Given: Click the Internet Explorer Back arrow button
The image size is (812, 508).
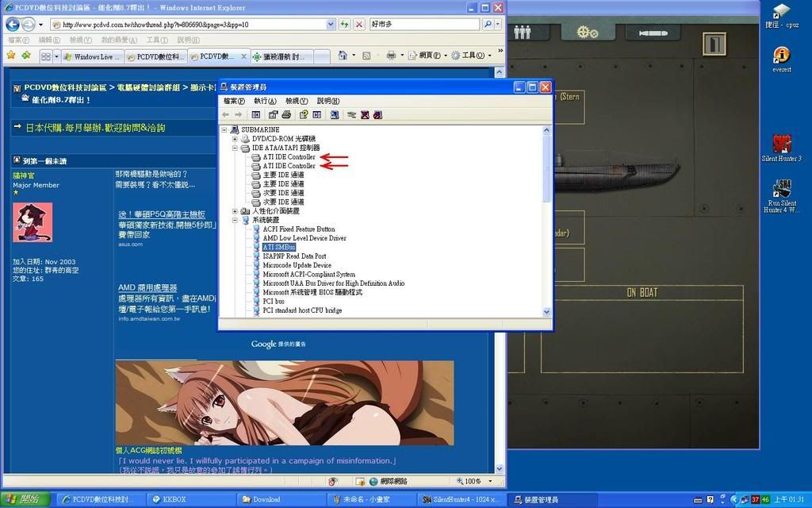Looking at the screenshot, I should 13,24.
